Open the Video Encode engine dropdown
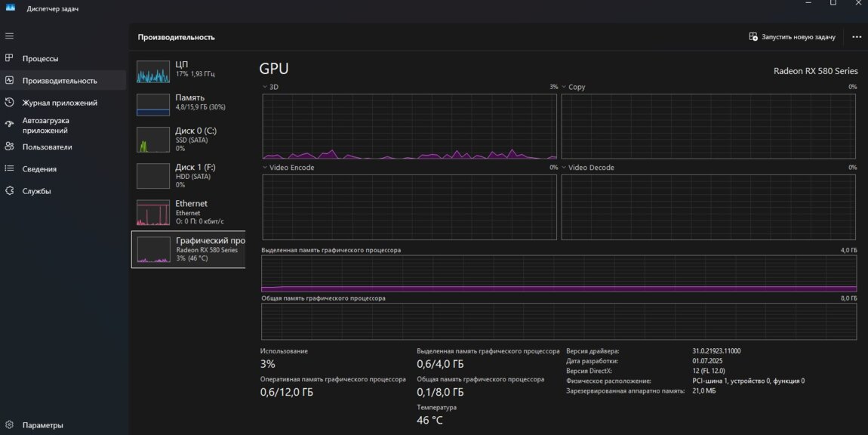 (265, 168)
